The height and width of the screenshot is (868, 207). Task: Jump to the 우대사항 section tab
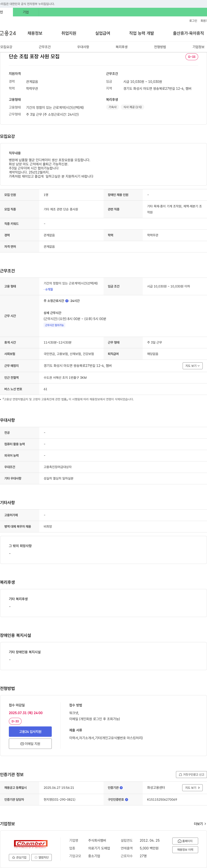(83, 47)
